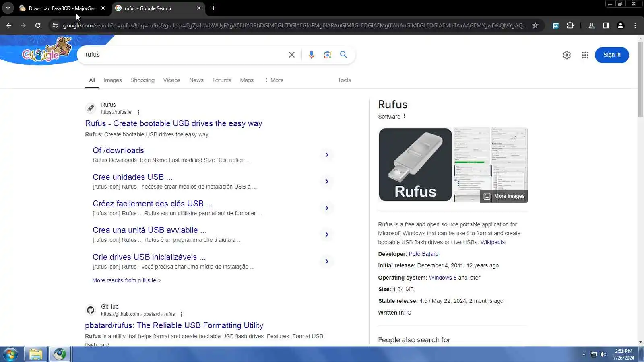Open options for the rufus.ie result

pyautogui.click(x=138, y=112)
